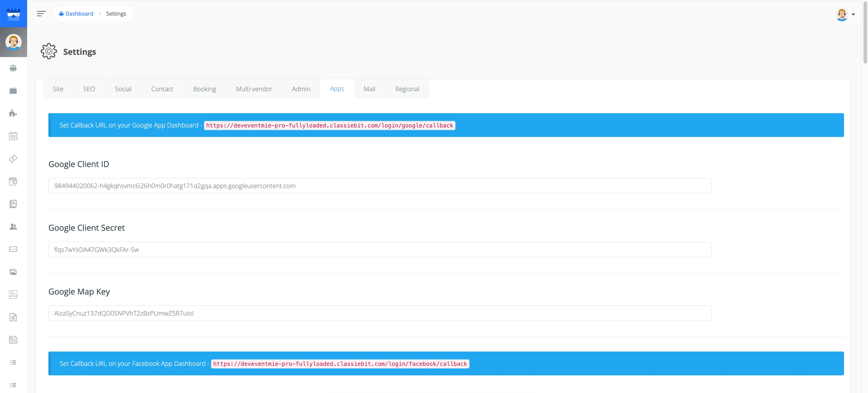
Task: Select the Multi-vendor tab
Action: [x=254, y=89]
